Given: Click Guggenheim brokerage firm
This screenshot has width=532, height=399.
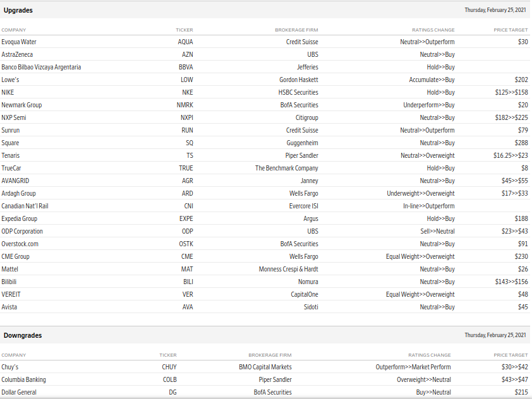Looking at the screenshot, I should point(302,143).
